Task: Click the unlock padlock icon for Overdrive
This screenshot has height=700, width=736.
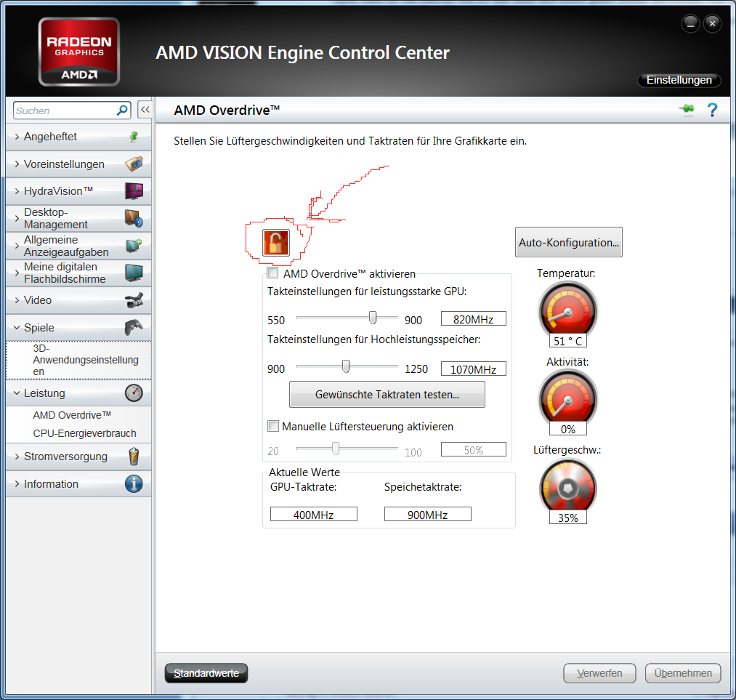Action: pyautogui.click(x=275, y=243)
